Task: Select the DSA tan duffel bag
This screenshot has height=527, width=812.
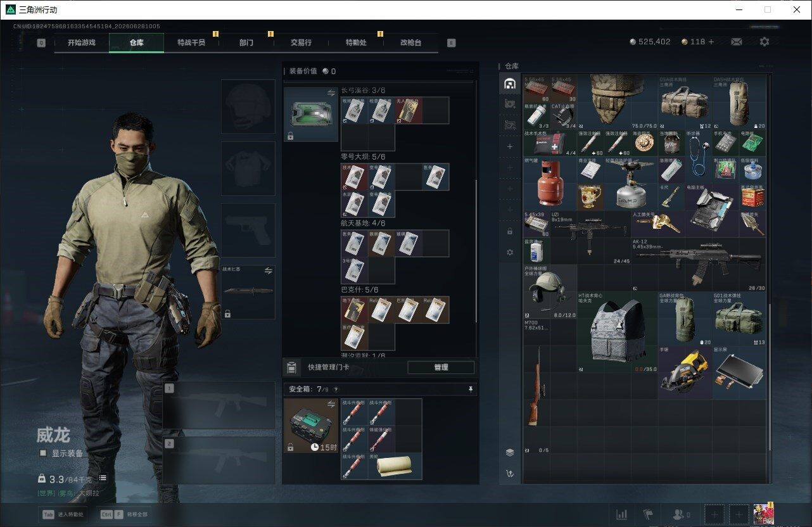Action: (685, 103)
